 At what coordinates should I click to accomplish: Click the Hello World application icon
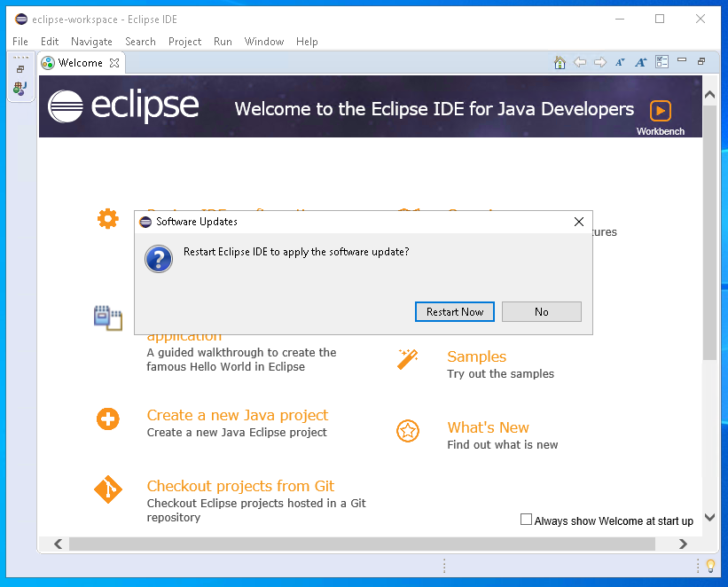[x=107, y=318]
